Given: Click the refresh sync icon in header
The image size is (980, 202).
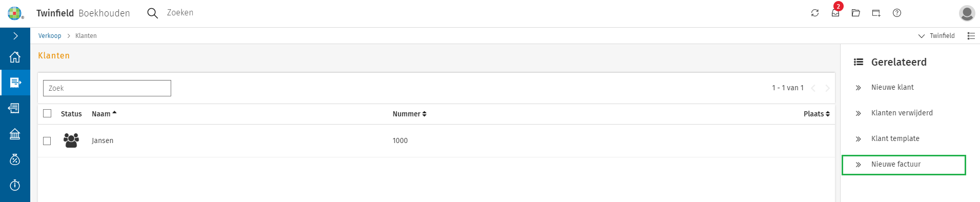Looking at the screenshot, I should coord(815,13).
